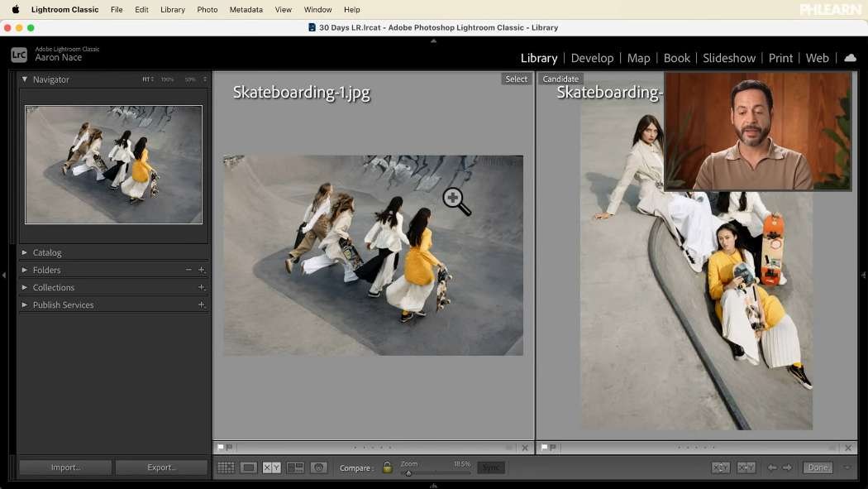Click the Collections plus icon
Screen dimensions: 868x489
pos(202,287)
